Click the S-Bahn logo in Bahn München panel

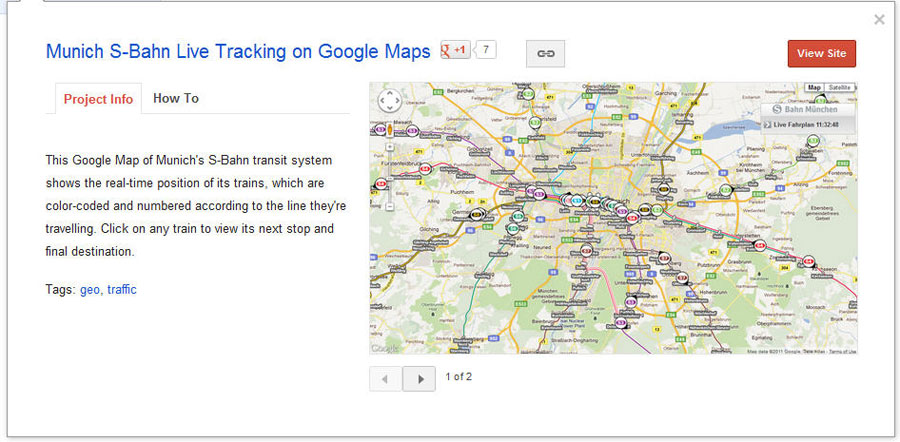pos(778,109)
